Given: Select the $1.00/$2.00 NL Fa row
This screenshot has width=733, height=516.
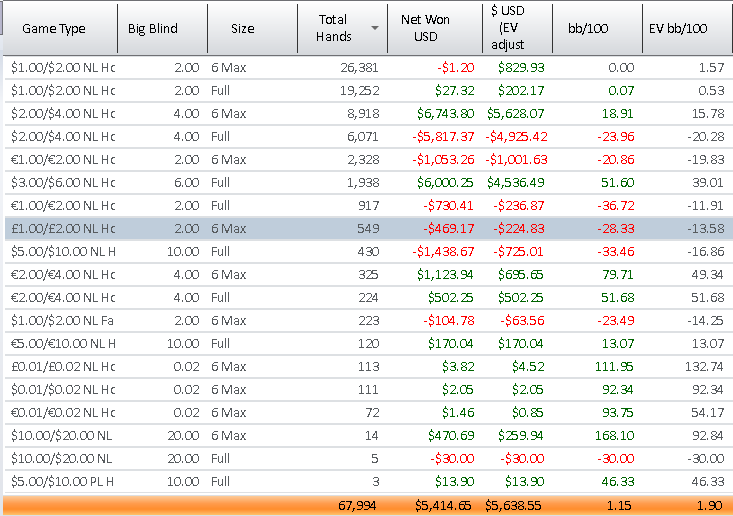Looking at the screenshot, I should point(368,321).
